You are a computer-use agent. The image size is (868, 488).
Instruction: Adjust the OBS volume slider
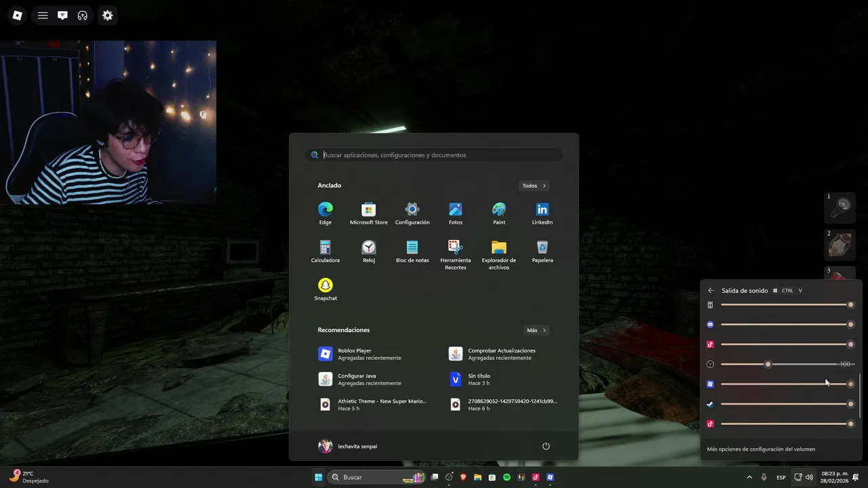click(787, 364)
